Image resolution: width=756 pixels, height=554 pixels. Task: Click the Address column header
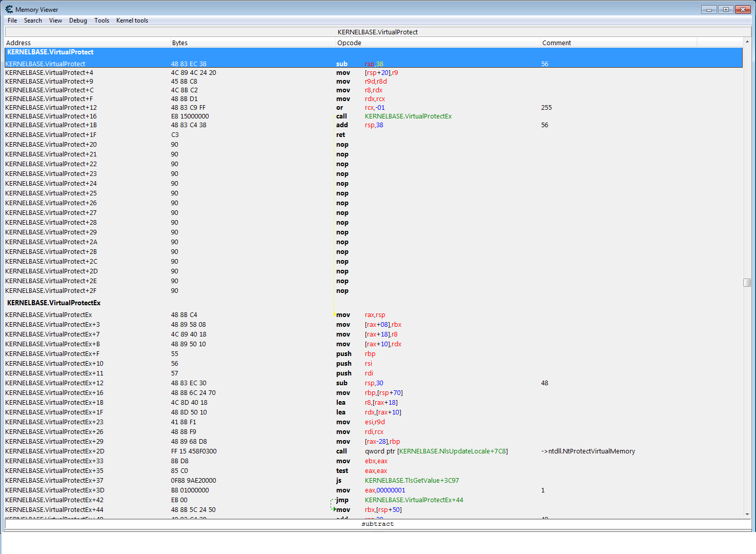coord(87,43)
